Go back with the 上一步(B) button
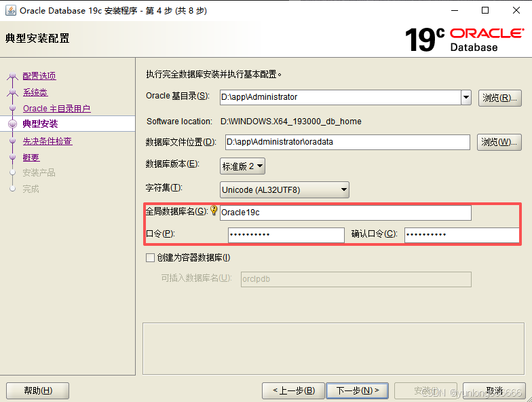Image resolution: width=532 pixels, height=402 pixels. [293, 391]
